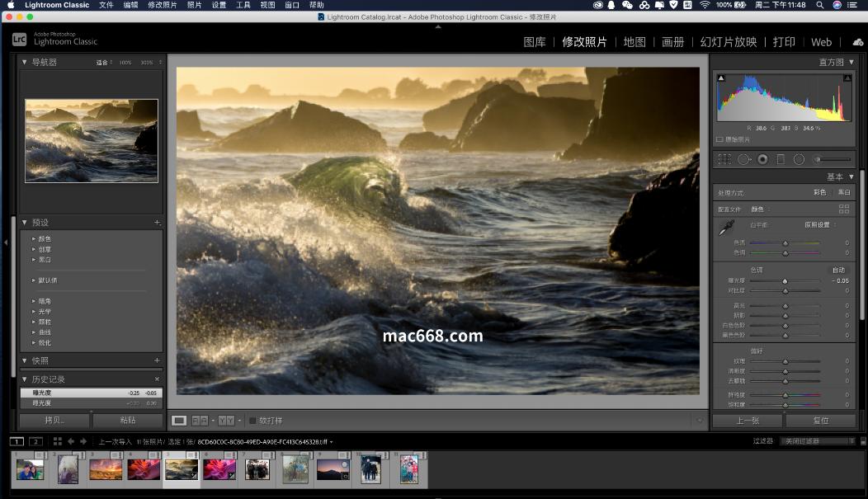Toggle shadow clipping indicator in histogram
868x499 pixels.
[721, 78]
